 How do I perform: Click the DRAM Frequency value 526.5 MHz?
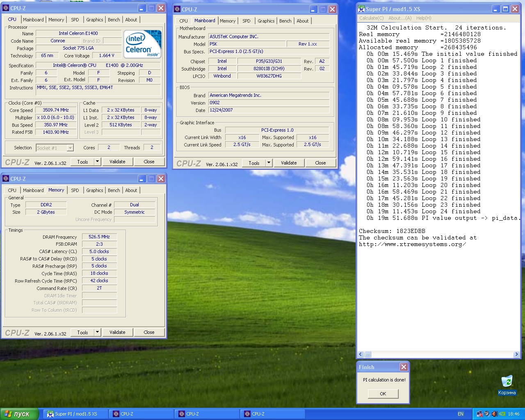point(99,237)
